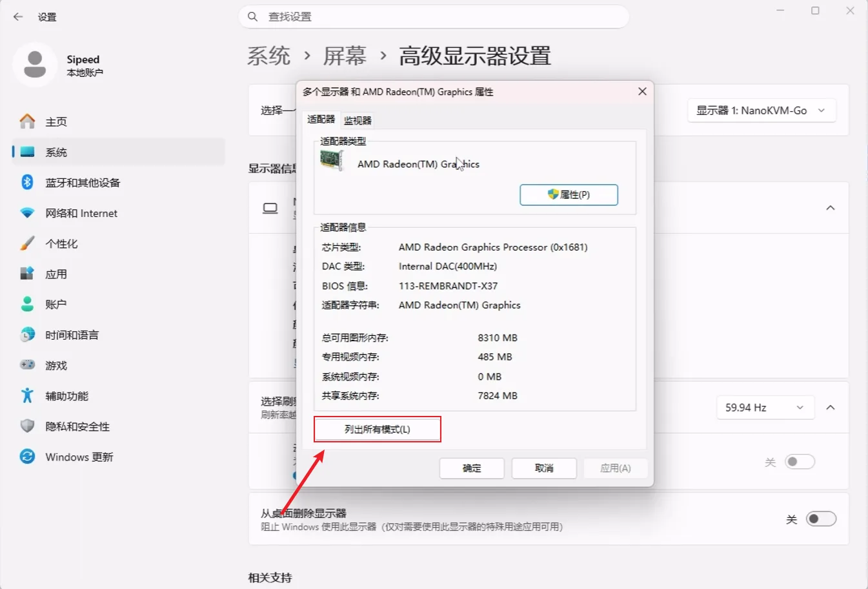Open the 显示器 1: NanoKVM-Go dropdown
The width and height of the screenshot is (868, 589).
[x=762, y=110]
